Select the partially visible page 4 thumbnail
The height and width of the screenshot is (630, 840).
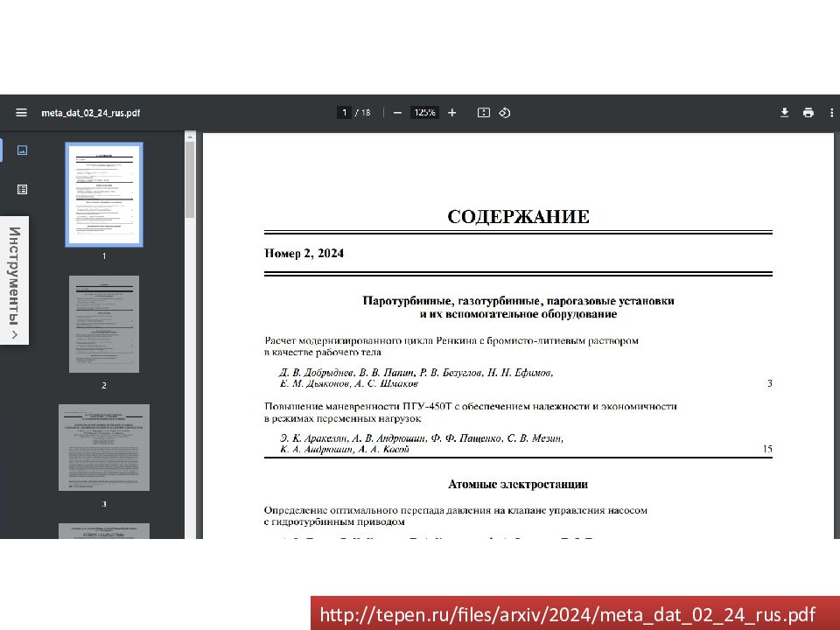[104, 530]
